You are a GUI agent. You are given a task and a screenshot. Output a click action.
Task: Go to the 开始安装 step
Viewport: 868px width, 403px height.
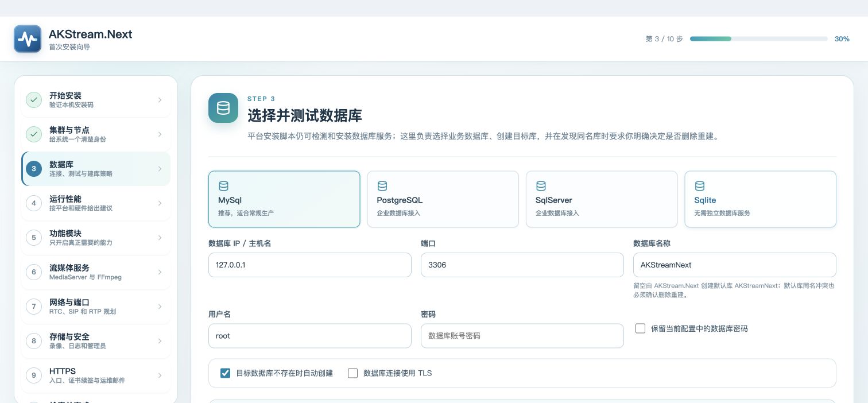[96, 100]
